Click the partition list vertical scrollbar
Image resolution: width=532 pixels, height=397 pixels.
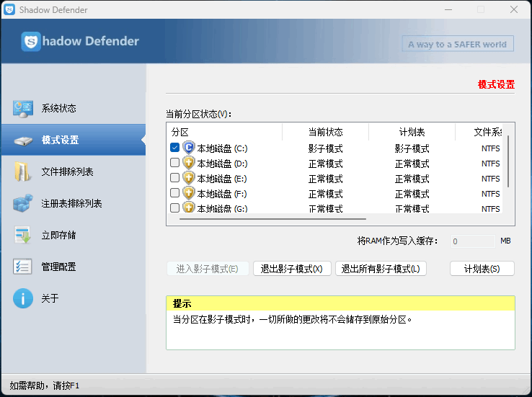pos(508,161)
